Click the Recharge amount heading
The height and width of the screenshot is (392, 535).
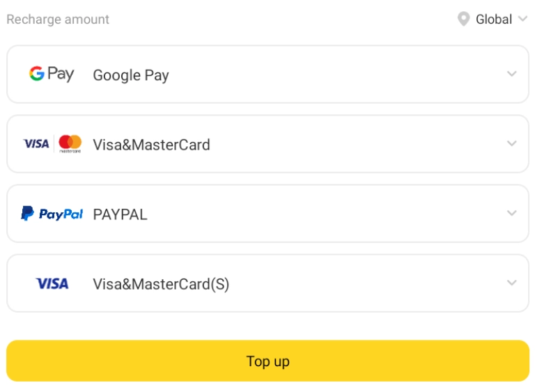pos(58,19)
